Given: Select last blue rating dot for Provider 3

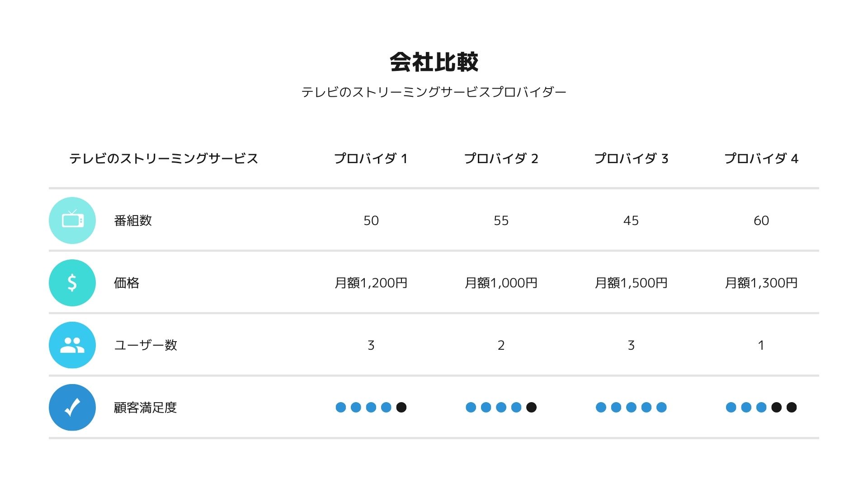Looking at the screenshot, I should tap(661, 408).
